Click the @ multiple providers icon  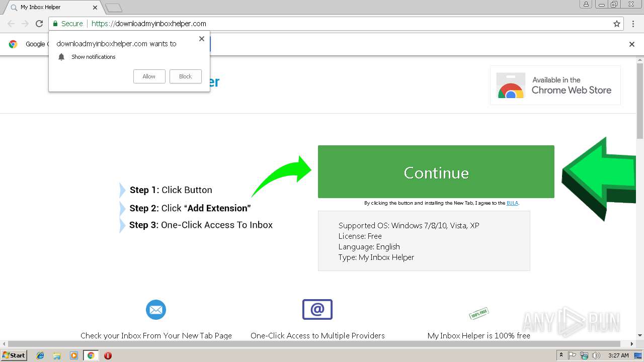coord(317,309)
